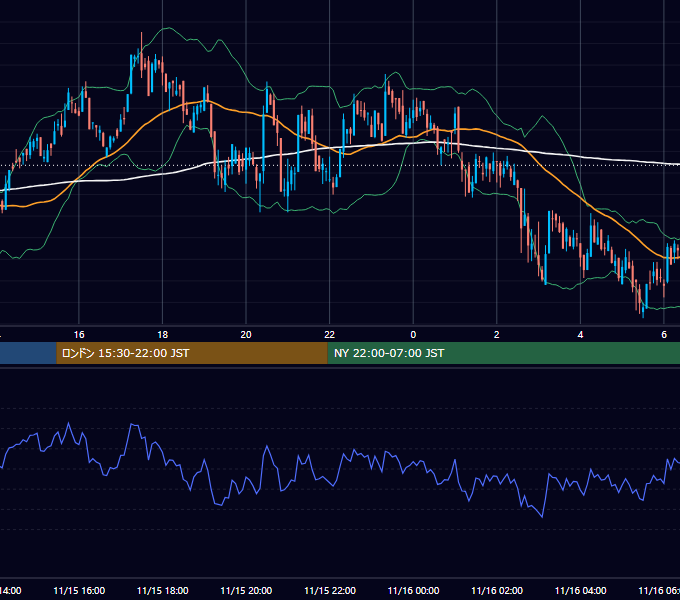Image resolution: width=680 pixels, height=600 pixels.
Task: Click the 11/15 20:00 date label
Action: [246, 590]
